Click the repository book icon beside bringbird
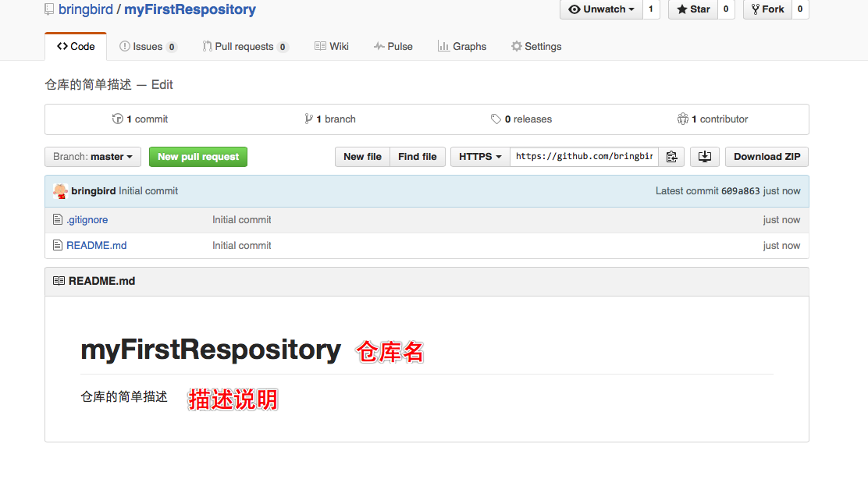 point(49,9)
